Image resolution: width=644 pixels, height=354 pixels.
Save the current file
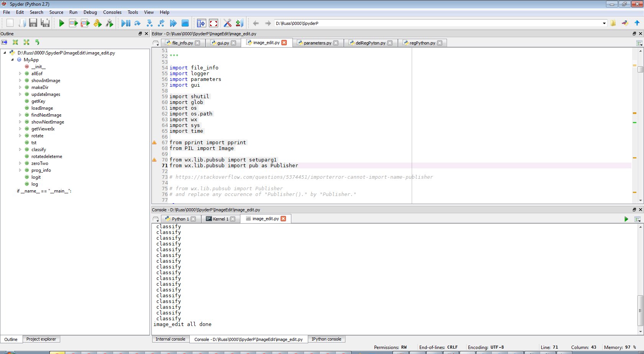click(33, 23)
